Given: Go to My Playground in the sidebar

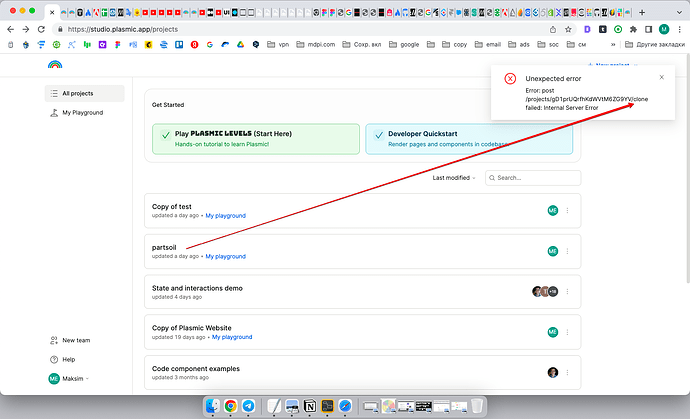Looking at the screenshot, I should point(81,112).
